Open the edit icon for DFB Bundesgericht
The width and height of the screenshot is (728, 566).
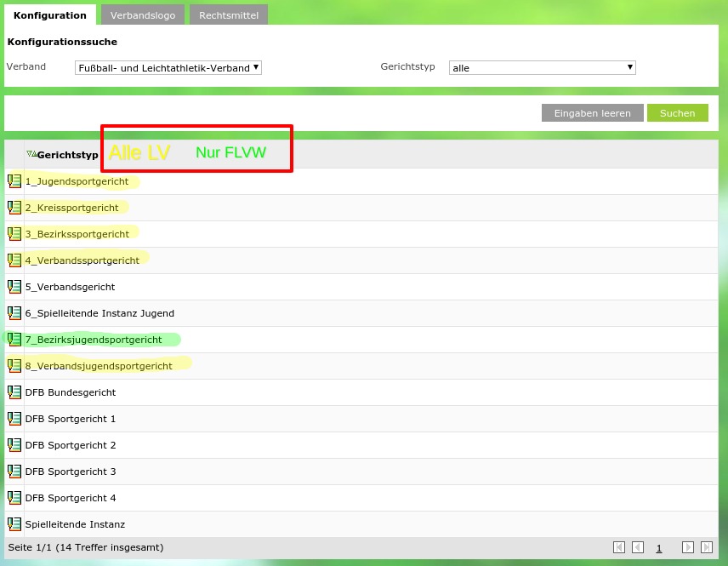coord(14,392)
